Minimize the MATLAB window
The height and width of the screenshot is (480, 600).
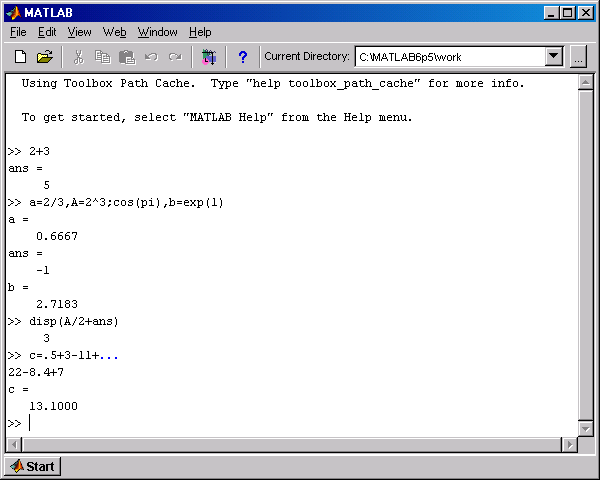coord(551,13)
